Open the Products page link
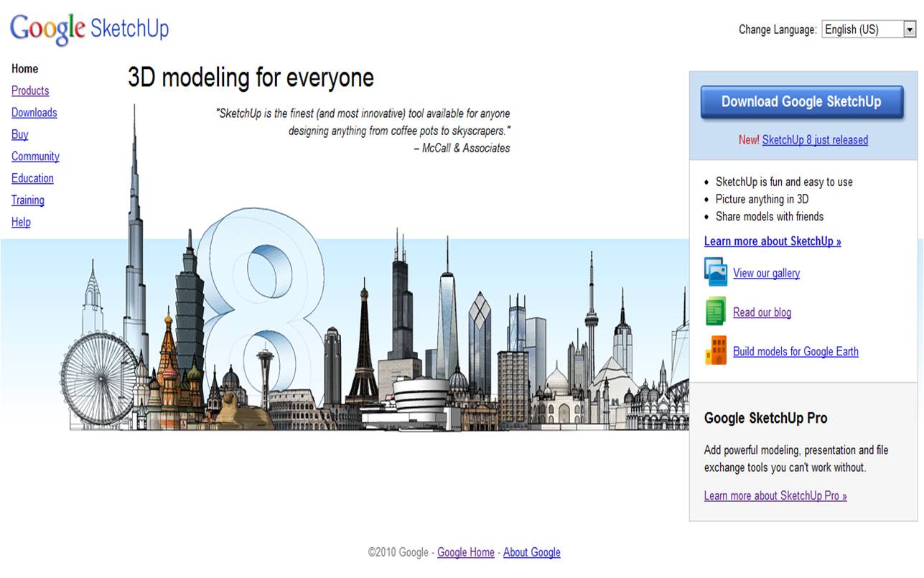924x578 pixels. pos(30,90)
